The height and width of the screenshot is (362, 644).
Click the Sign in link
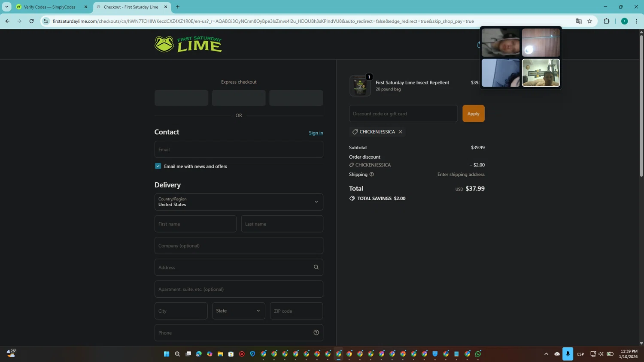pyautogui.click(x=316, y=133)
